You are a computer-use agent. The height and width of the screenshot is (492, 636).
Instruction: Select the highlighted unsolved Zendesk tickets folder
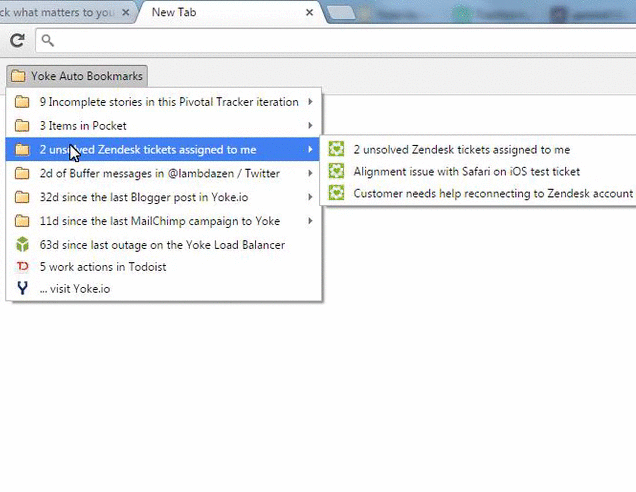[x=163, y=149]
